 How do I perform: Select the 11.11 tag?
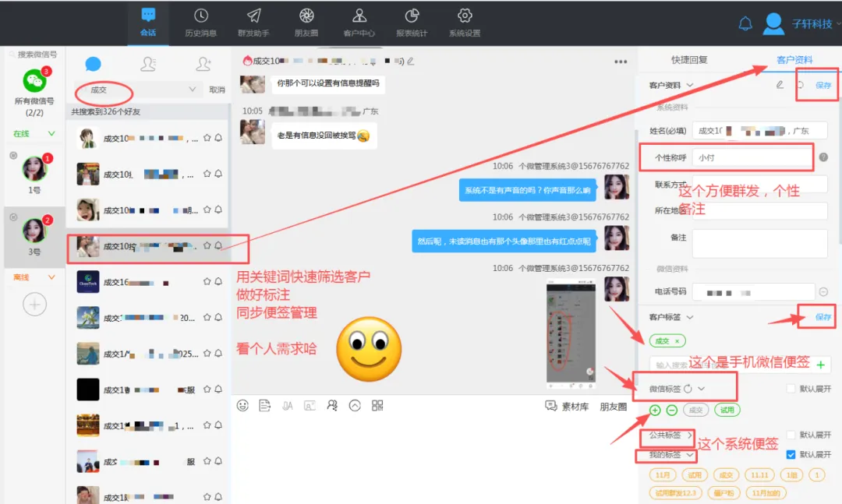click(x=759, y=475)
